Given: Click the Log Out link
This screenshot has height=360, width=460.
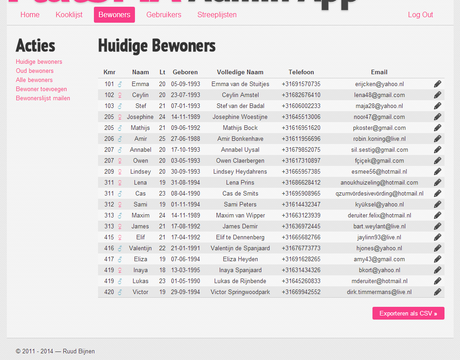Looking at the screenshot, I should pos(420,15).
